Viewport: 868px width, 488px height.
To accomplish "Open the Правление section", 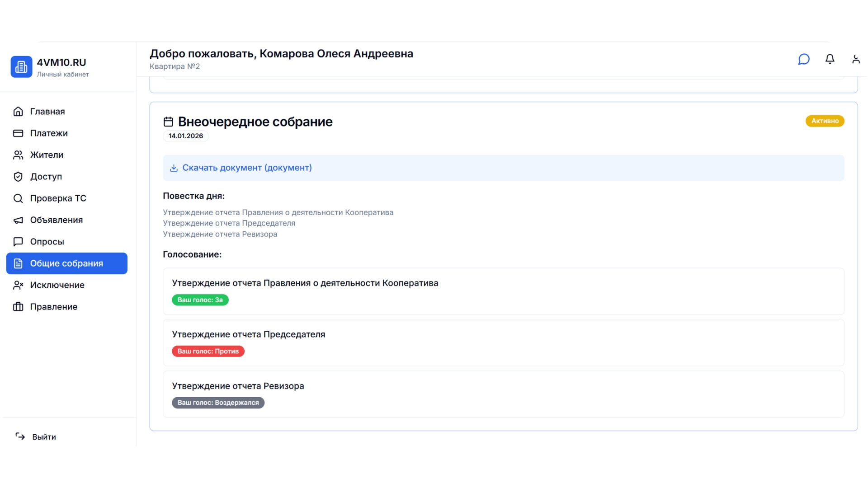I will pos(53,307).
